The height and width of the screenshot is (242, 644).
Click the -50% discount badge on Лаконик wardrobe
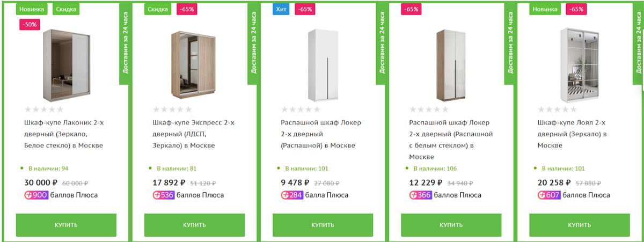point(29,25)
